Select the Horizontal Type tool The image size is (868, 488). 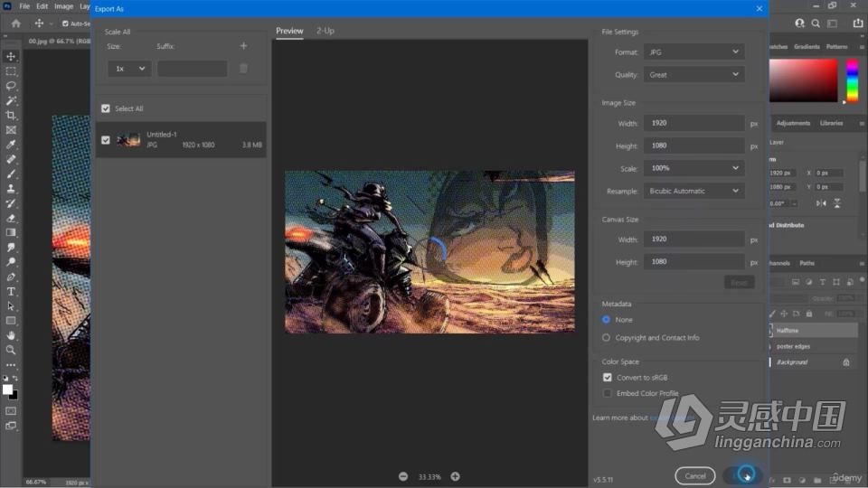(11, 292)
